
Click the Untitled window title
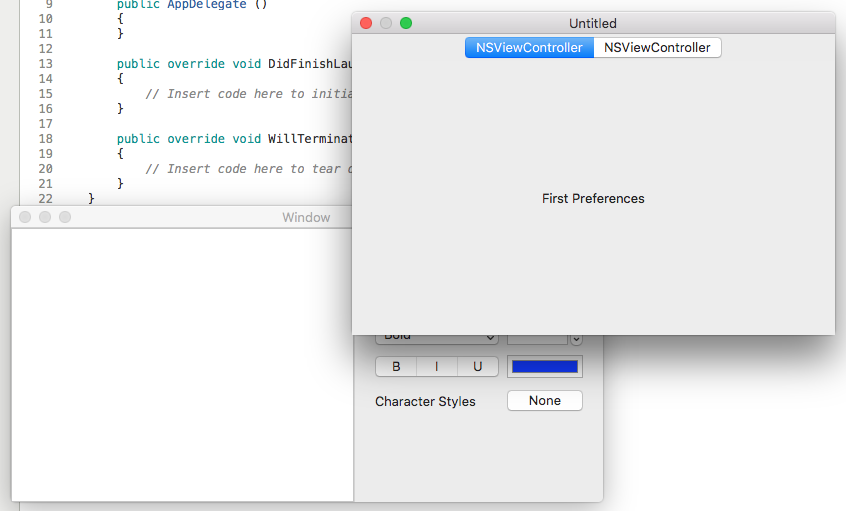(x=592, y=23)
